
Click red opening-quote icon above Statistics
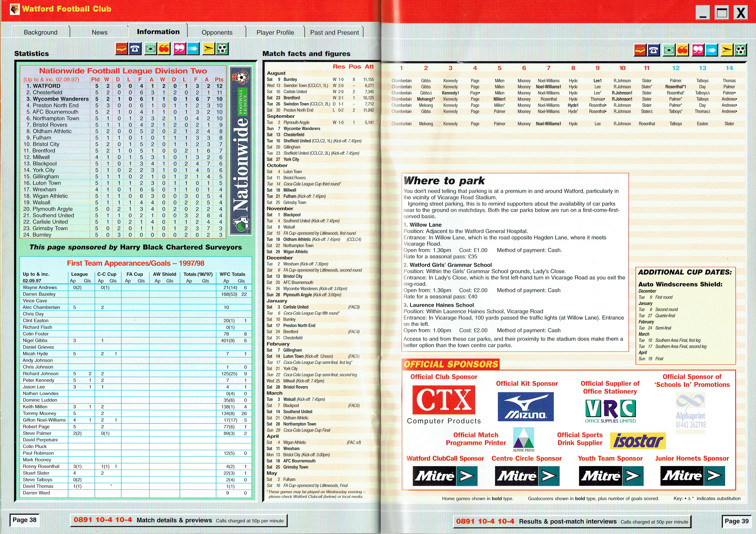pyautogui.click(x=164, y=49)
